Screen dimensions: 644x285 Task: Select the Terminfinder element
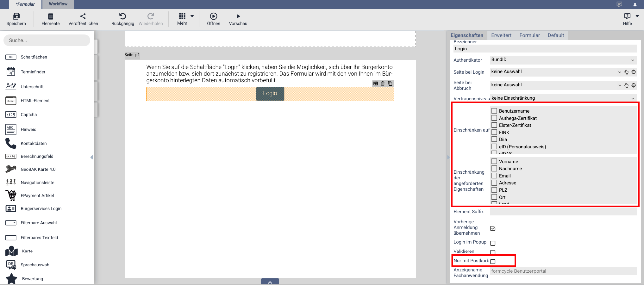[x=33, y=72]
